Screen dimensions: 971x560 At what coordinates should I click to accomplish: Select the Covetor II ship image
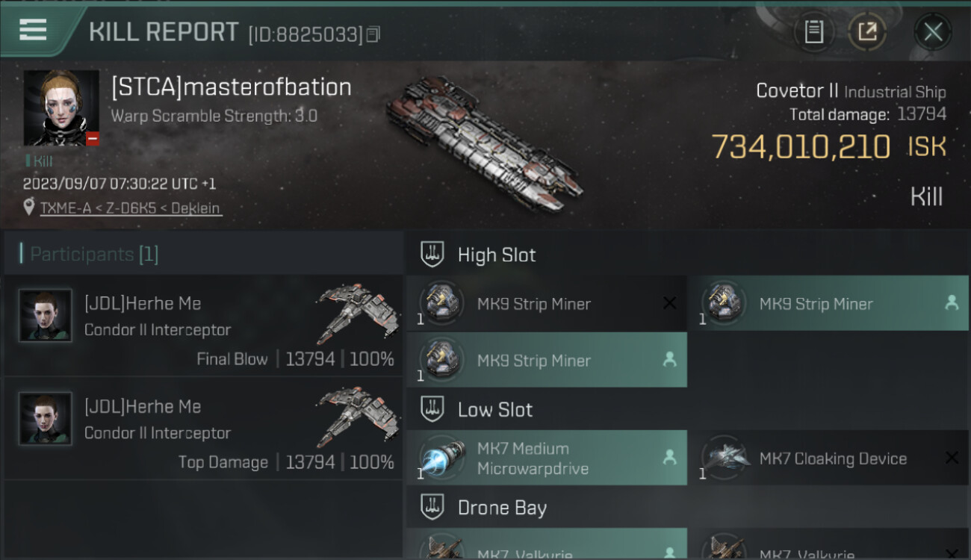click(x=485, y=143)
